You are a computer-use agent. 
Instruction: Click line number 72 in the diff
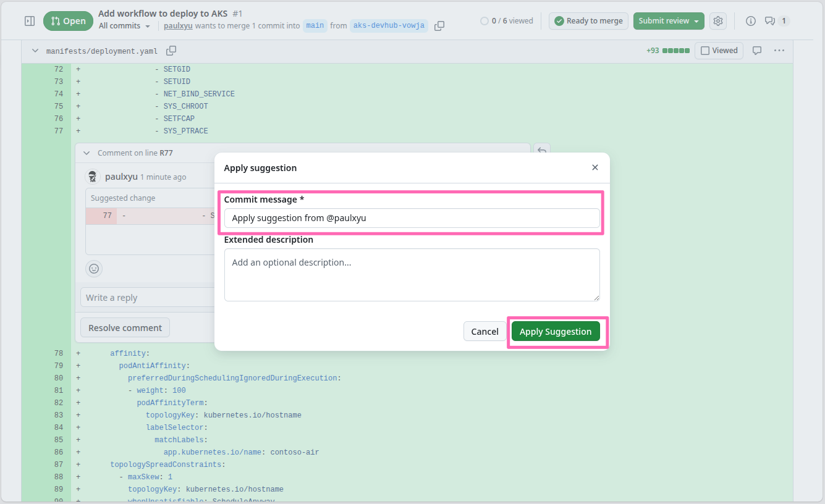(59, 69)
